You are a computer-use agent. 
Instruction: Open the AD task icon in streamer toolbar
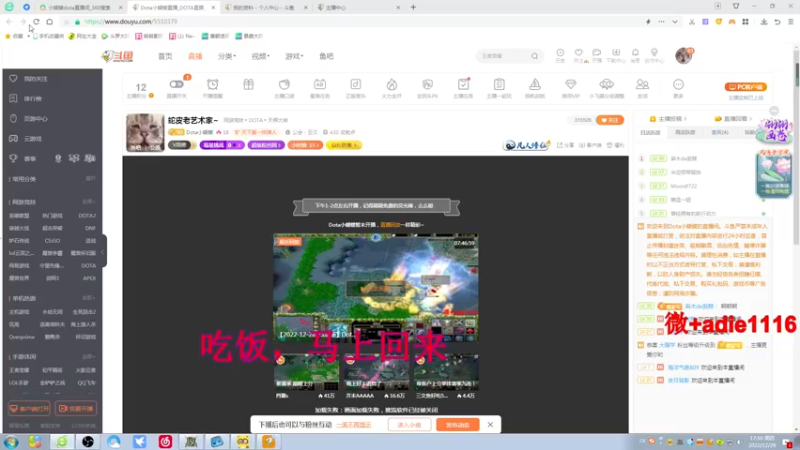[x=320, y=85]
